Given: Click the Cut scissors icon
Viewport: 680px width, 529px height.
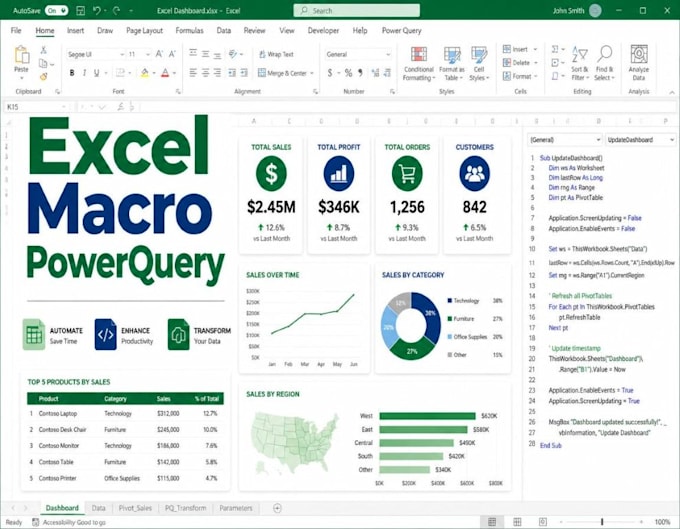Looking at the screenshot, I should (x=43, y=50).
